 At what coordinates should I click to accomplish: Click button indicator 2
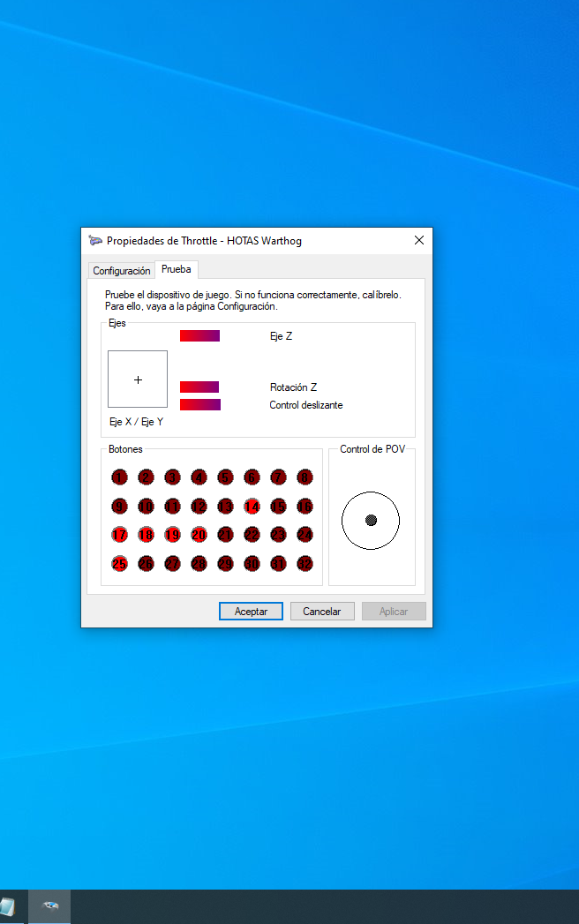(147, 477)
